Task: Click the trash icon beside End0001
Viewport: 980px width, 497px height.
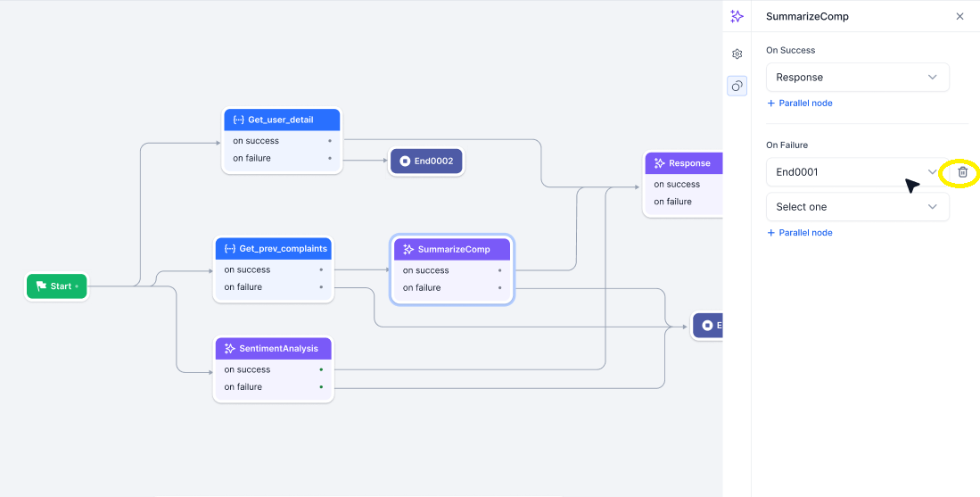Action: 962,172
